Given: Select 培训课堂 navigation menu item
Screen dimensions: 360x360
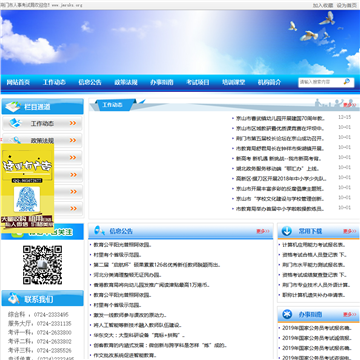Looking at the screenshot, I should coord(234,82).
